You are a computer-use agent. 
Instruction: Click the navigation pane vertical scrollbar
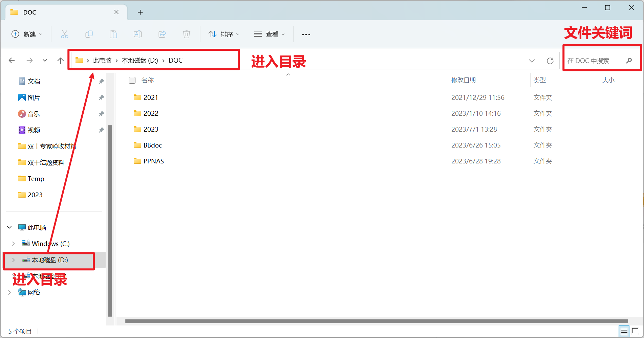(110, 221)
